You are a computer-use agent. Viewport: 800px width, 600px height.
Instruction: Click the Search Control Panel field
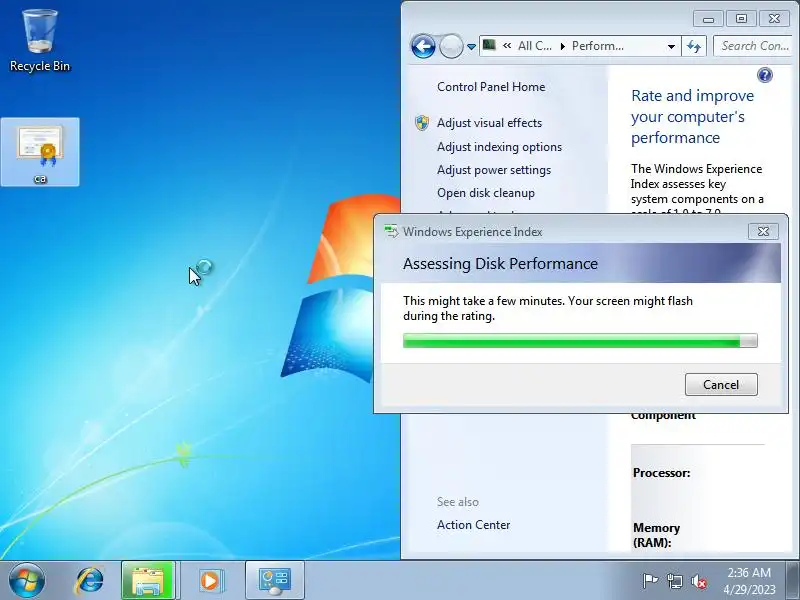click(x=752, y=46)
